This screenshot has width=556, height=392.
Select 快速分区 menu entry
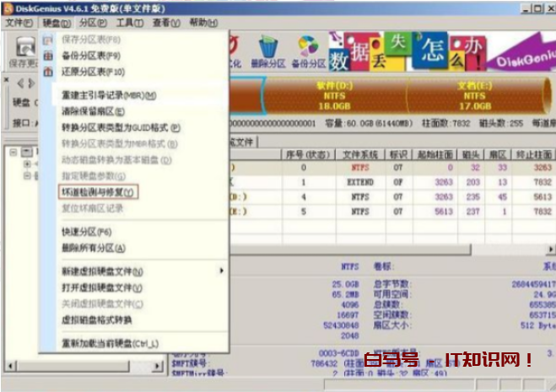[87, 232]
